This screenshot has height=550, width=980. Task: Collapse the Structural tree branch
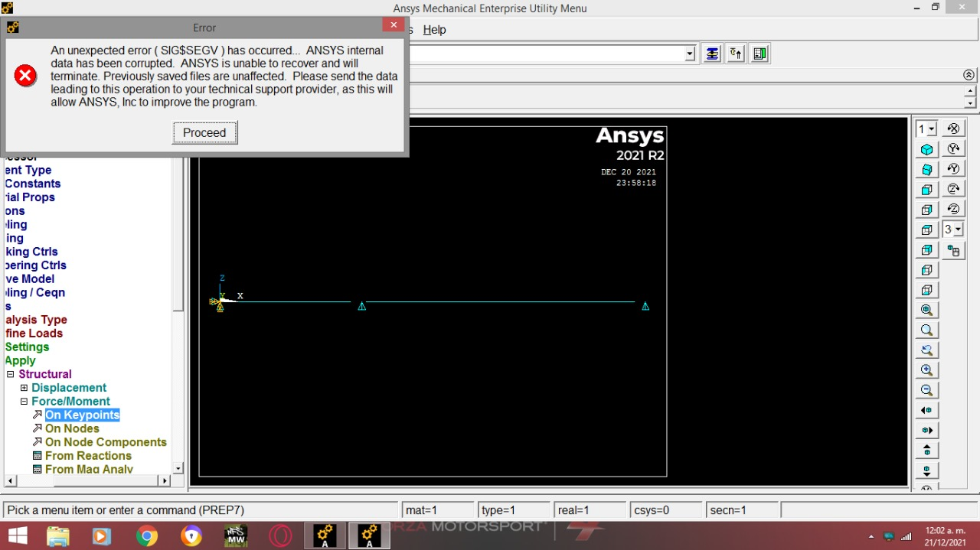tap(11, 374)
